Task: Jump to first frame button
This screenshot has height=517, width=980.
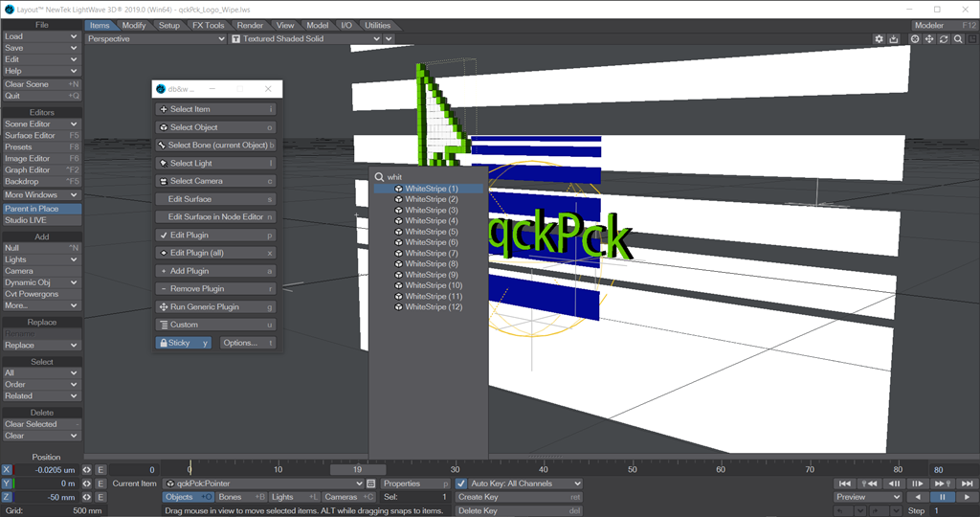Action: point(844,483)
